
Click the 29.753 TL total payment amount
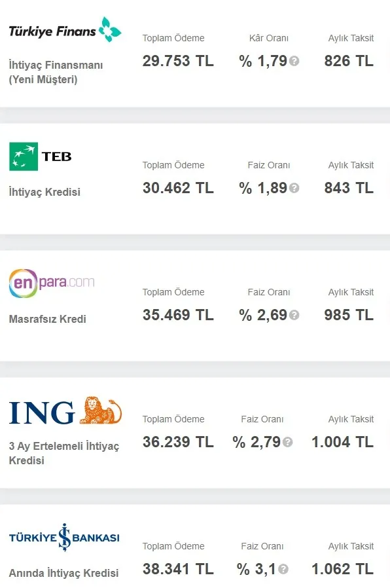tap(178, 60)
